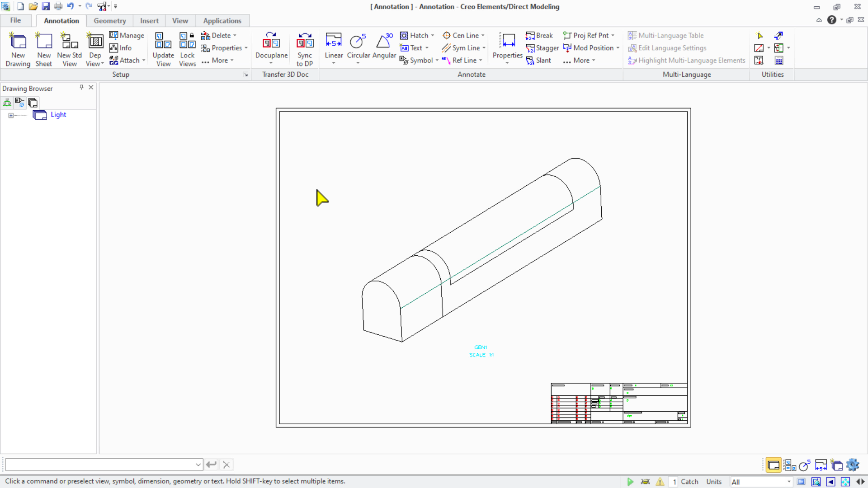Click the yellow select arrow in Utilities

tap(760, 36)
